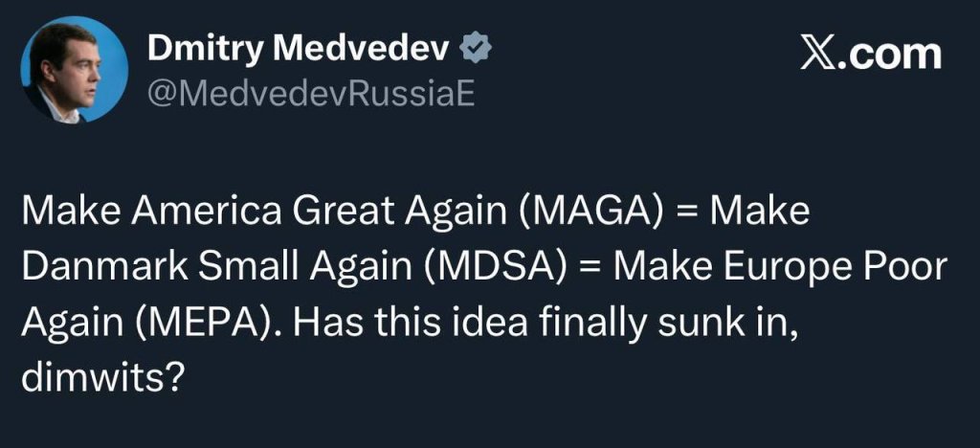Click the word "Europe" in the tweet
Screen dimensions: 980x448
(x=768, y=264)
